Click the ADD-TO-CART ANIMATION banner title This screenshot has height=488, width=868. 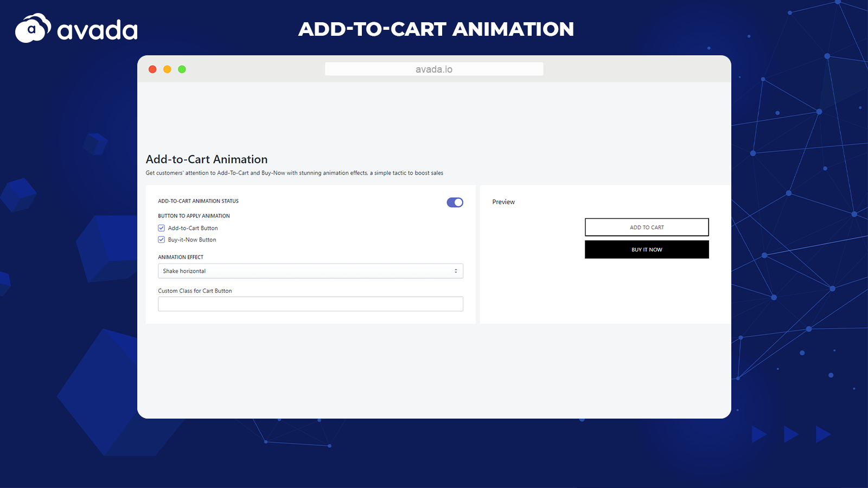coord(436,29)
